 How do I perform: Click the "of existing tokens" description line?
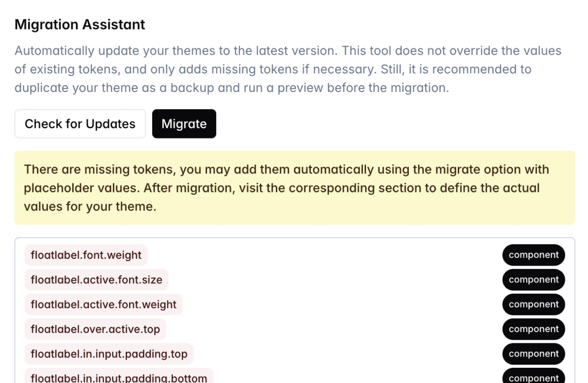pos(273,69)
